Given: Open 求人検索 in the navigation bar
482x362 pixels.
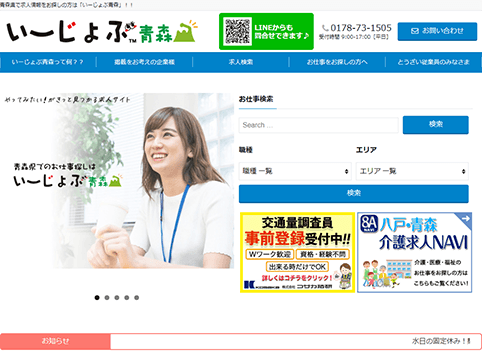Looking at the screenshot, I should pos(241,62).
